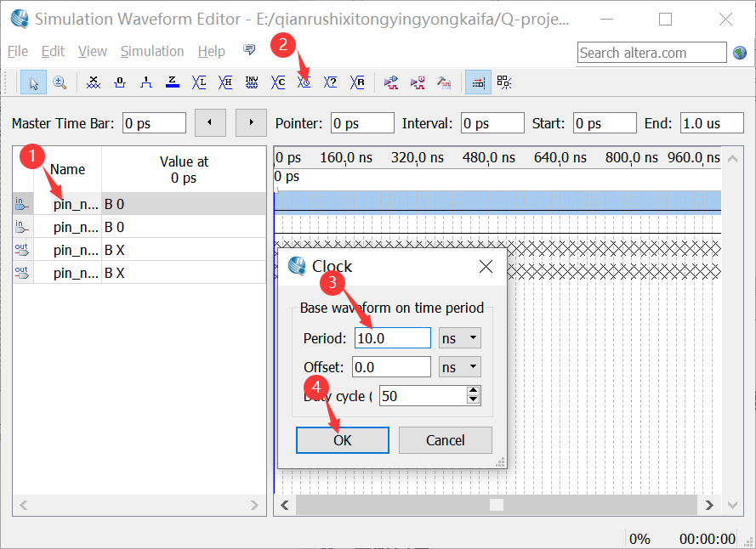Open the Offset unit dropdown
Viewport: 756px width, 549px height.
460,367
